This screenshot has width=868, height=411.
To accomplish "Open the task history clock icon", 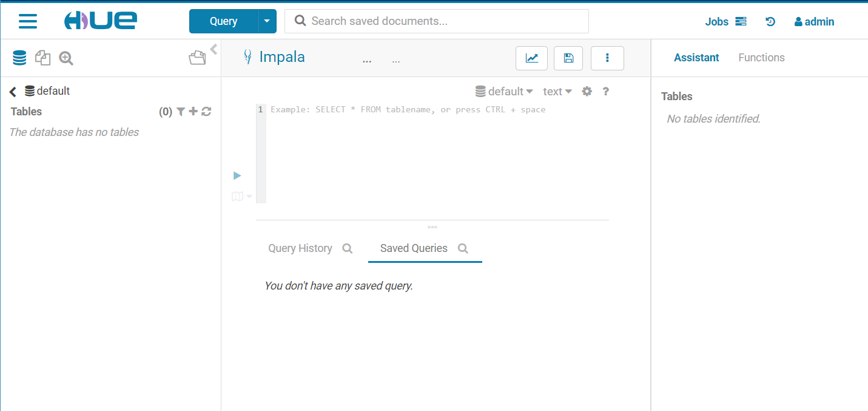I will tap(770, 22).
